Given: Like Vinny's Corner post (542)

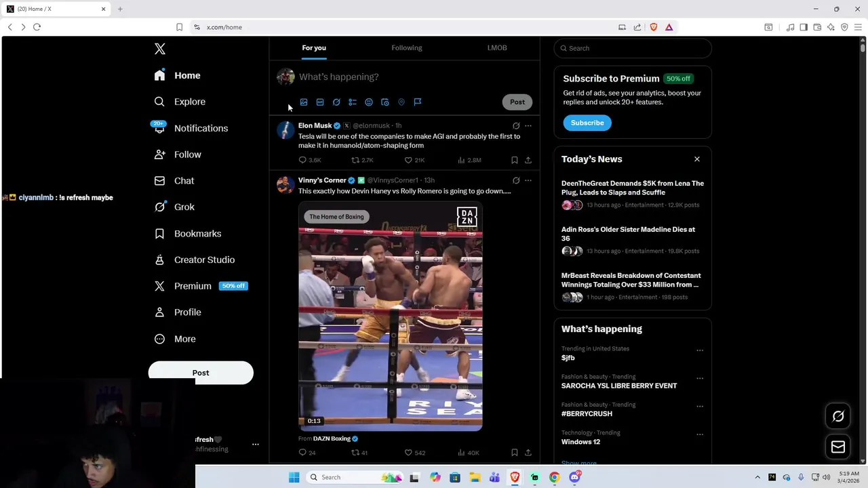Looking at the screenshot, I should tap(415, 453).
